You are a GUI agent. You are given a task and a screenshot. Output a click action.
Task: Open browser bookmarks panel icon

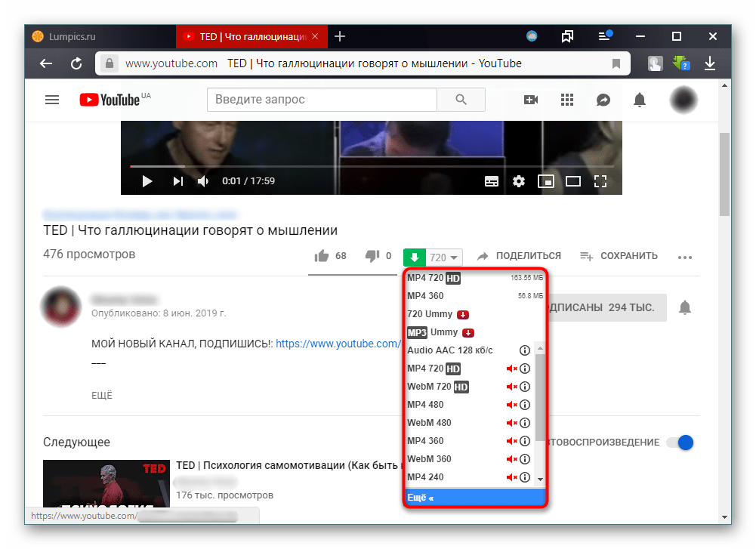click(567, 37)
